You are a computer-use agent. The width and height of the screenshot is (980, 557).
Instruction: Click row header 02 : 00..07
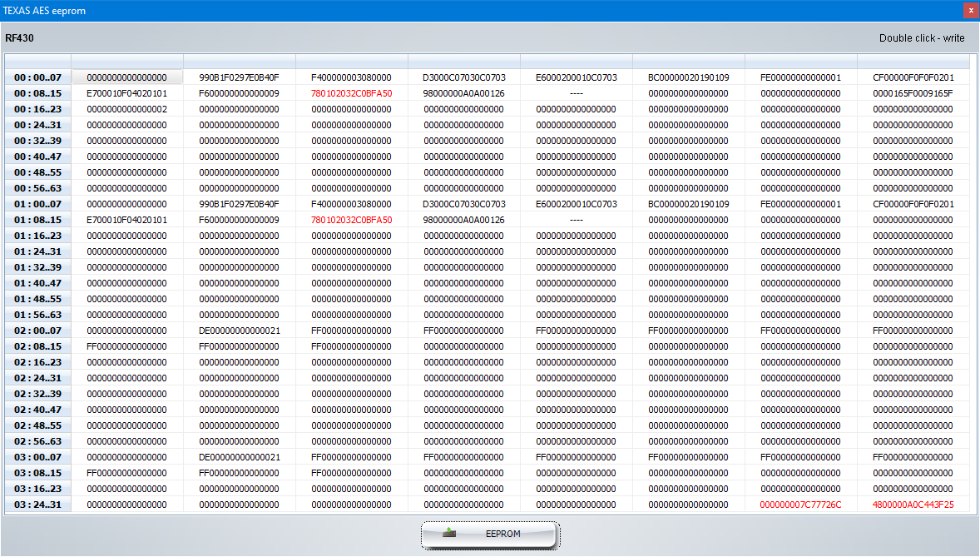tap(38, 331)
